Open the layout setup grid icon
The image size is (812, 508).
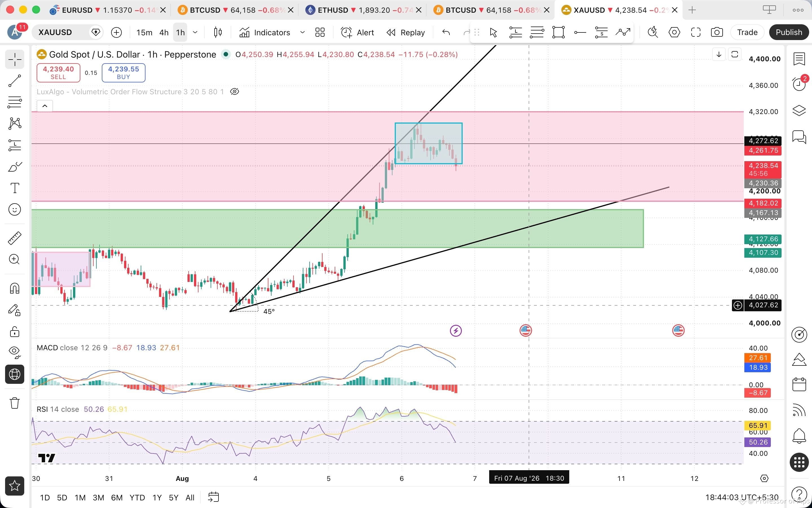point(320,32)
